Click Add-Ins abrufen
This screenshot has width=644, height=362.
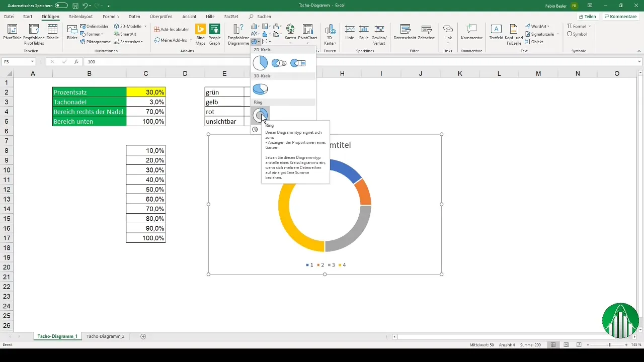point(172,29)
